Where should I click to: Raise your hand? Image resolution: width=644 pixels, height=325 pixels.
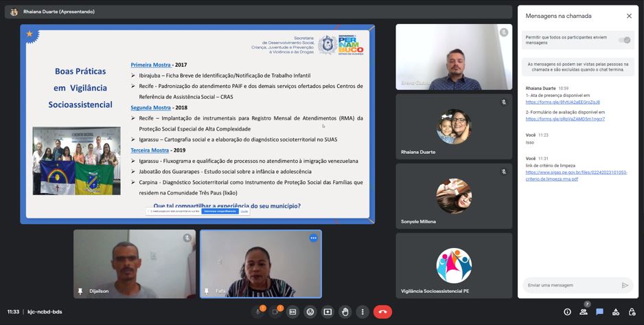click(x=345, y=312)
